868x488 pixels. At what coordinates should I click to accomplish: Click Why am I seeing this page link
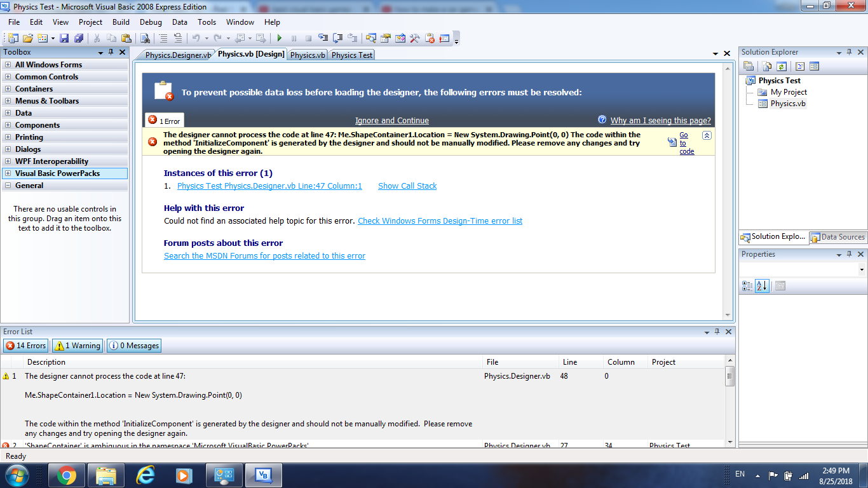pyautogui.click(x=660, y=121)
